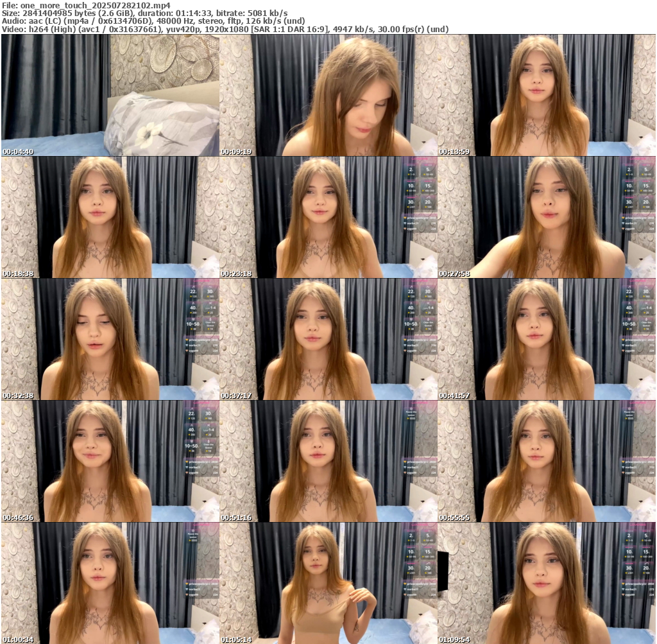Viewport: 657px width, 644px height.
Task: Choose the thumbnail marked 00:37:17
Action: 328,339
